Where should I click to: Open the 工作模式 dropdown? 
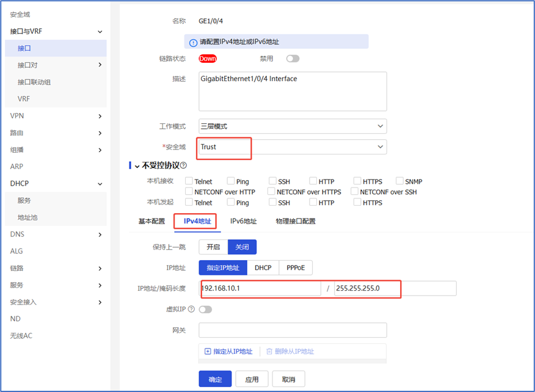coord(293,126)
